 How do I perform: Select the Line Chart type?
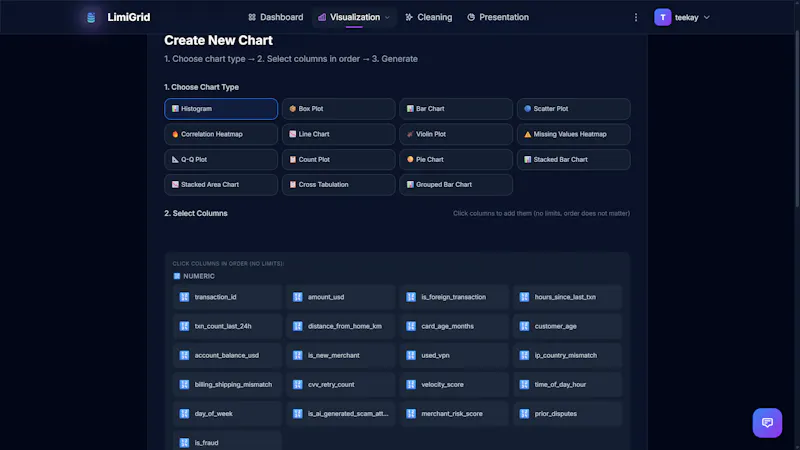(x=338, y=134)
